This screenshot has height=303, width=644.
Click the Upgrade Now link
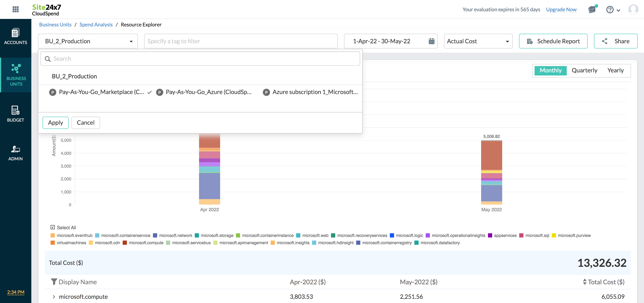[561, 10]
